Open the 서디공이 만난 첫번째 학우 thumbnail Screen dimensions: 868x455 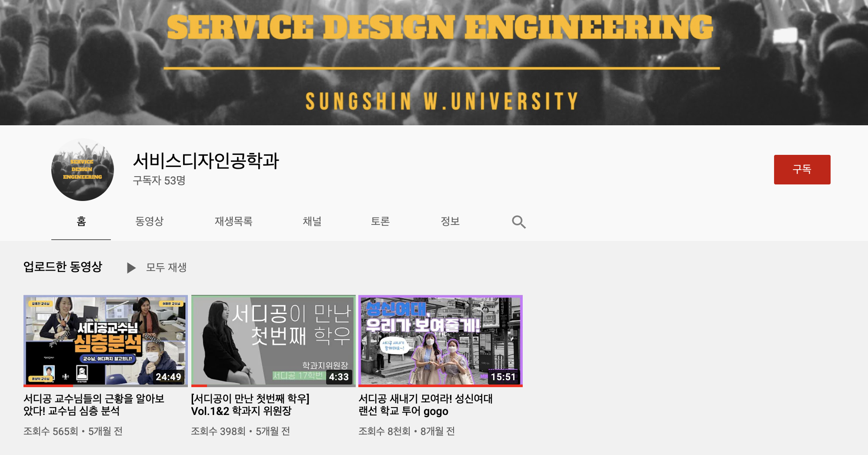(274, 341)
